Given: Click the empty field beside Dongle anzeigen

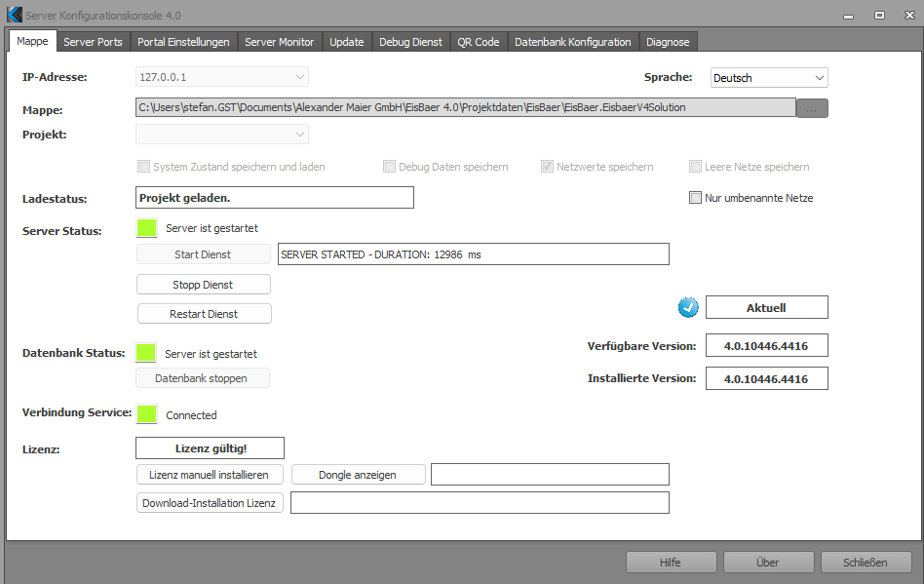Looking at the screenshot, I should pos(550,475).
